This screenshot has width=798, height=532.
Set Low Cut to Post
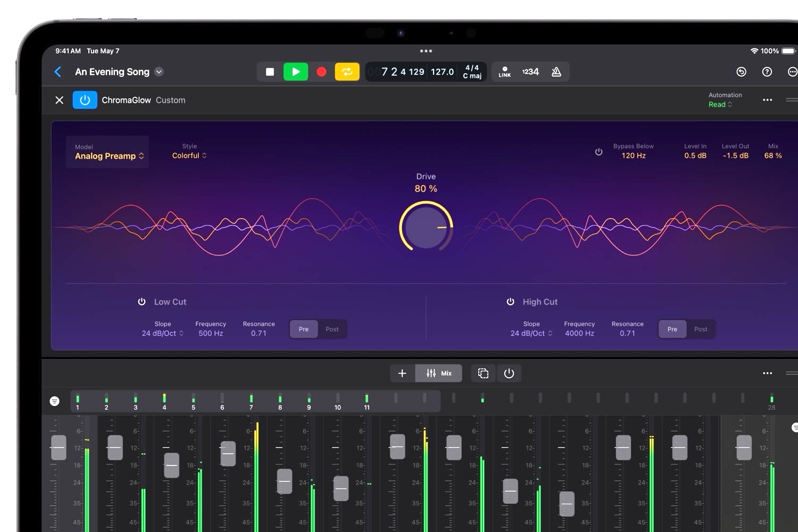click(x=332, y=329)
